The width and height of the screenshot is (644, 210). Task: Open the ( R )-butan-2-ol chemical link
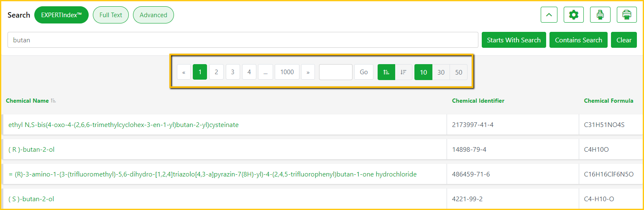pyautogui.click(x=31, y=150)
